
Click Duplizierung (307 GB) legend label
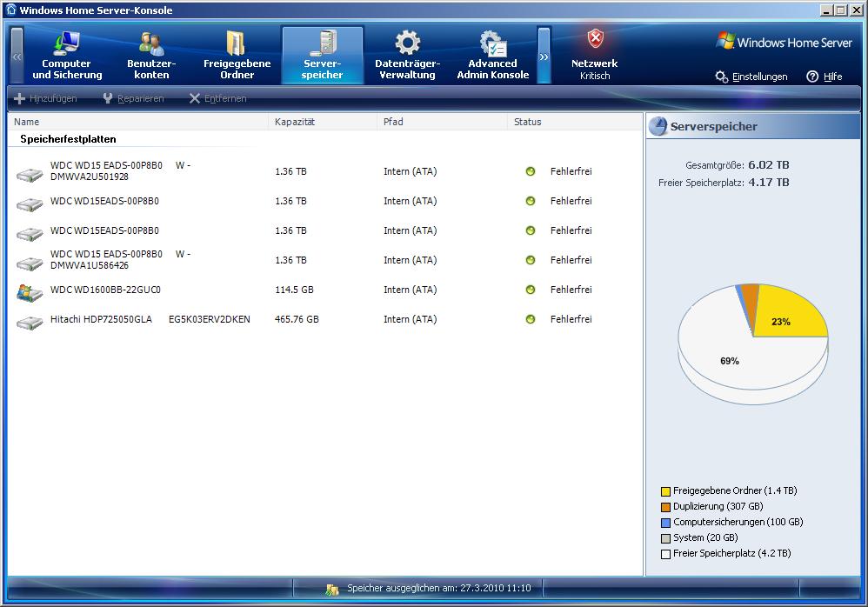click(718, 506)
